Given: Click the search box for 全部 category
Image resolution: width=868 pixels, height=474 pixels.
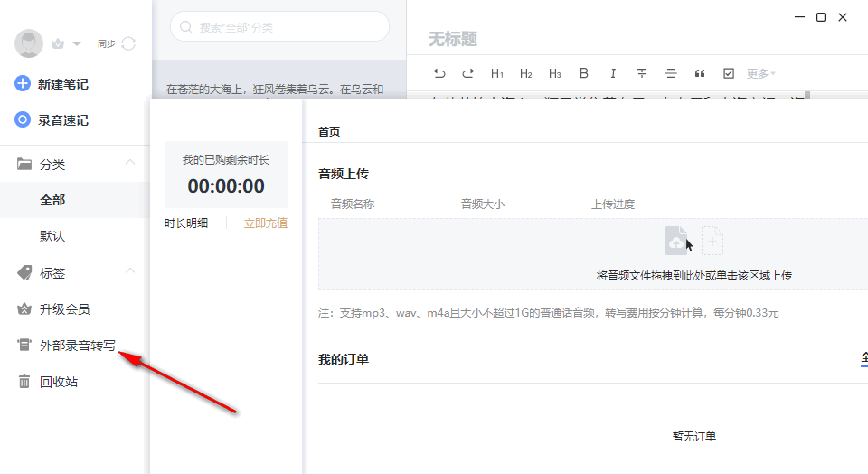Looking at the screenshot, I should [280, 27].
